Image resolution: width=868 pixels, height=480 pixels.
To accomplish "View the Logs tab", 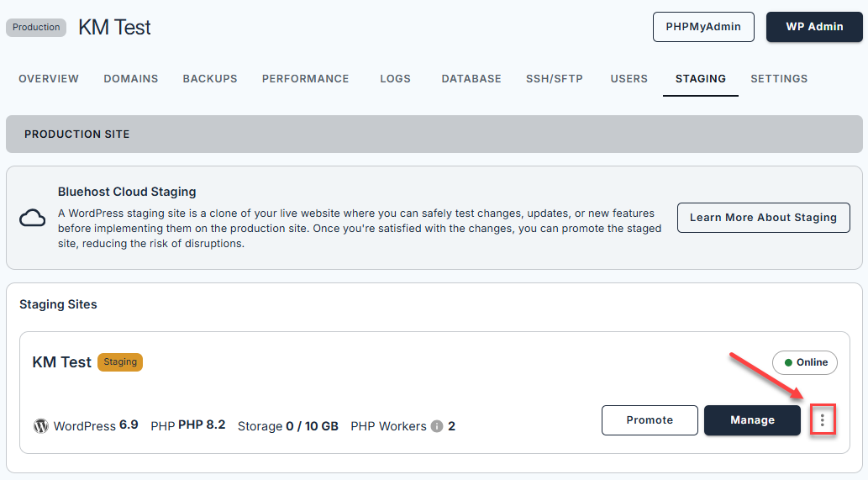I will click(395, 79).
